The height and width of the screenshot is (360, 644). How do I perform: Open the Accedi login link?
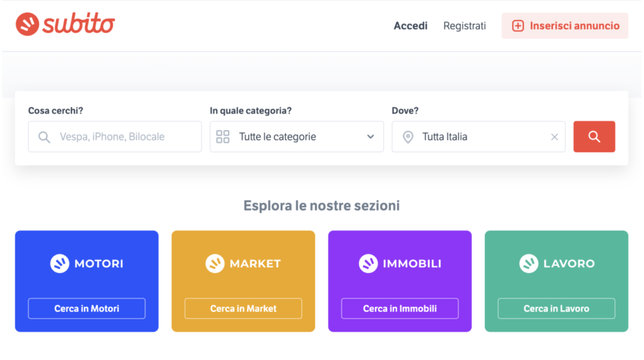point(410,26)
